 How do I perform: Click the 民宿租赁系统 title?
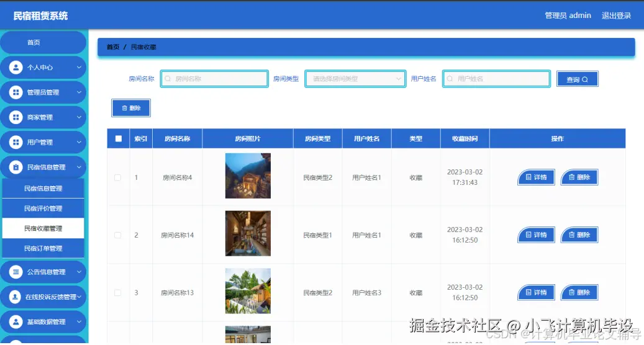click(x=40, y=16)
